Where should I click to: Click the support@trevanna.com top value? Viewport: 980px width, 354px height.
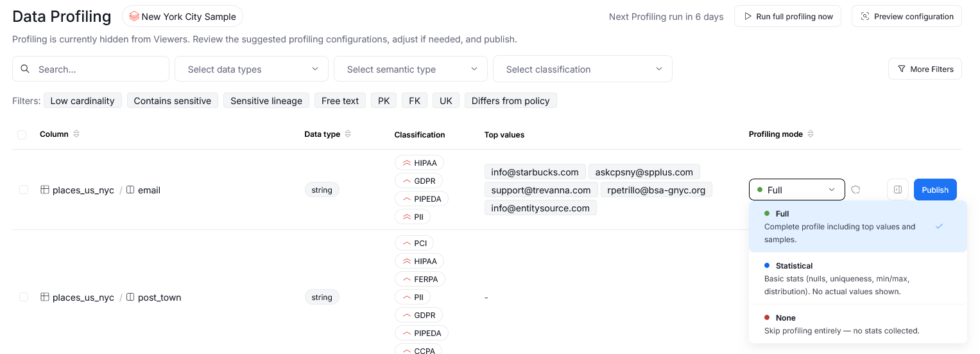541,190
